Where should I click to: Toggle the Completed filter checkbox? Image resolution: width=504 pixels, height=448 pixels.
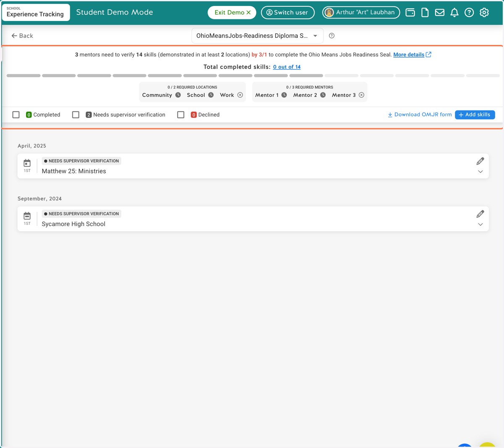coord(16,115)
